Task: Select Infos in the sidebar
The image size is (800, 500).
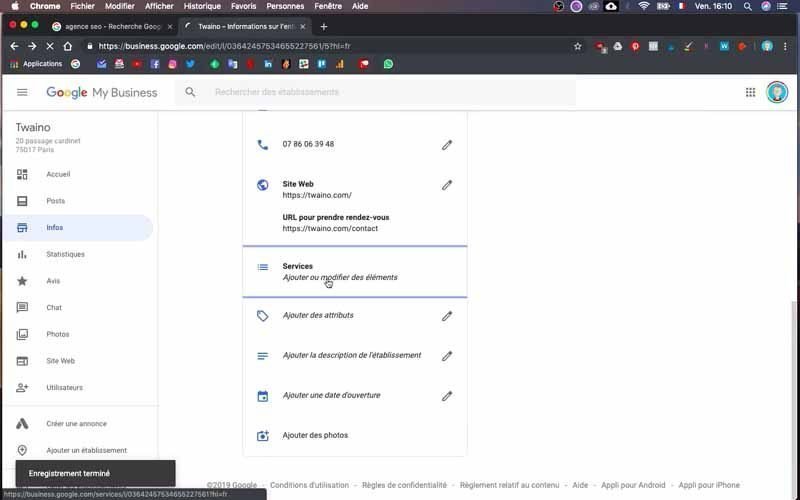Action: [78, 228]
